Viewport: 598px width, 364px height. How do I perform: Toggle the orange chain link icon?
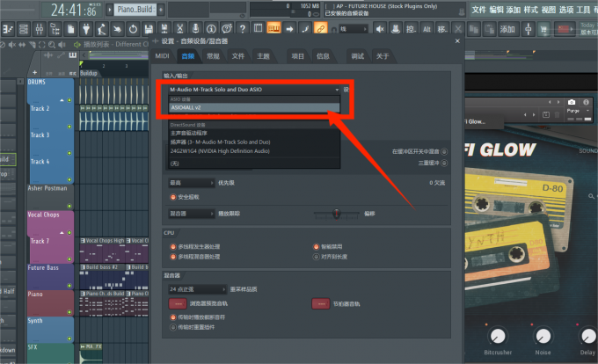coord(321,29)
